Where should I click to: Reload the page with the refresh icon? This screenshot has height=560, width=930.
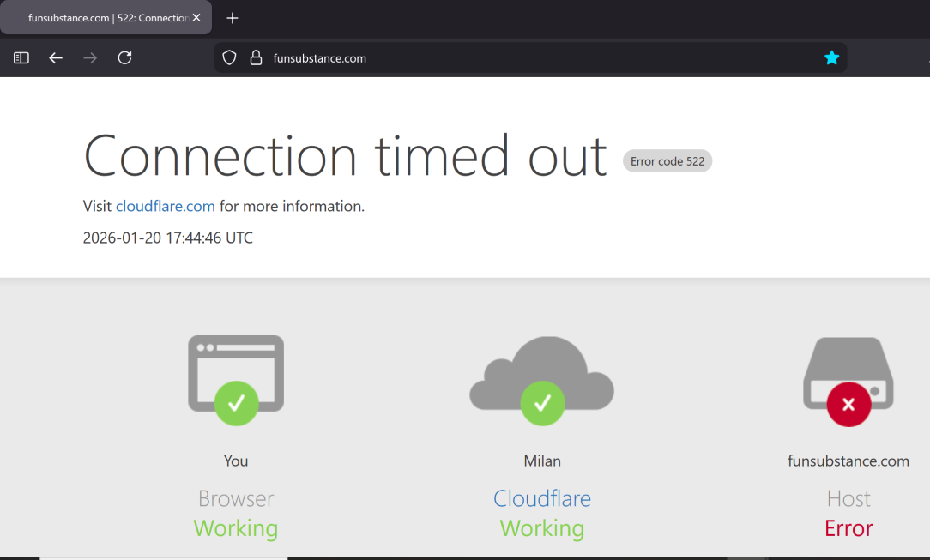[124, 58]
